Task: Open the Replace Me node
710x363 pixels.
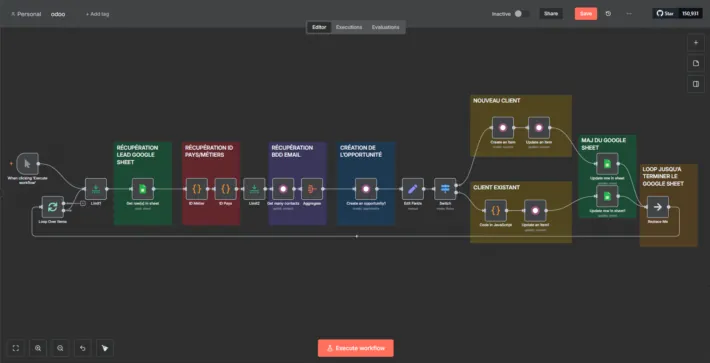Action: [x=658, y=207]
